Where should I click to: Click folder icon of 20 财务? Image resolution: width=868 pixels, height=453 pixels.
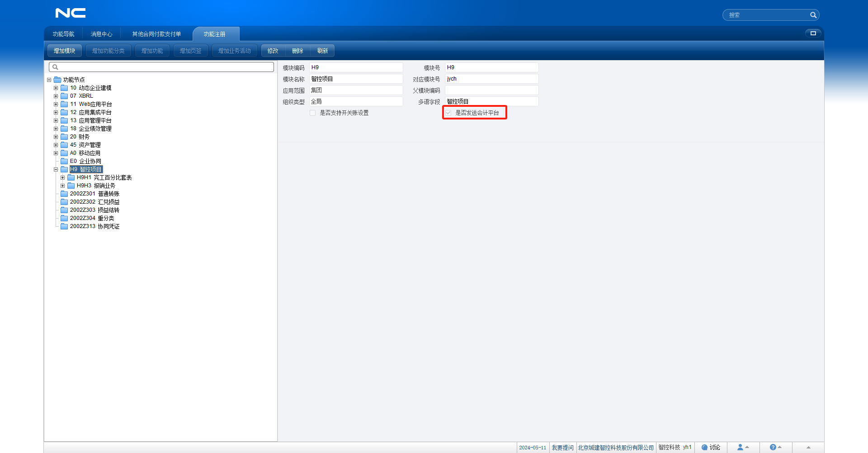[64, 137]
